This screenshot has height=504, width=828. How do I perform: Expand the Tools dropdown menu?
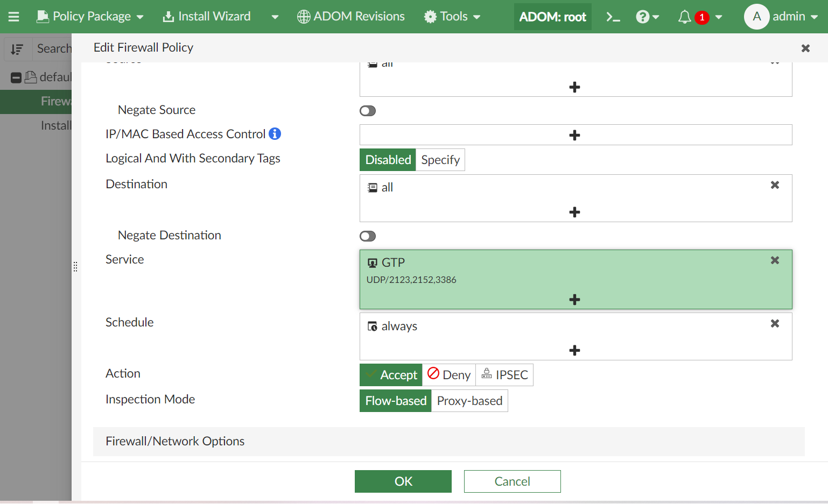click(452, 17)
